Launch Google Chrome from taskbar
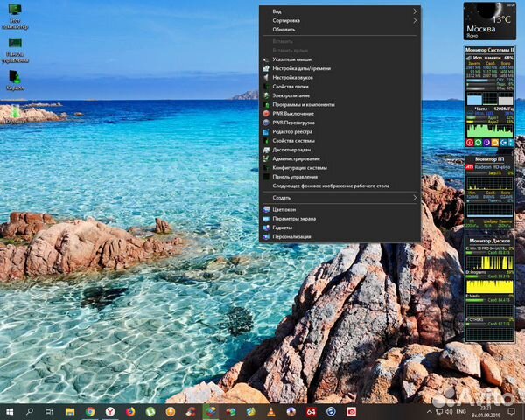 coord(90,411)
